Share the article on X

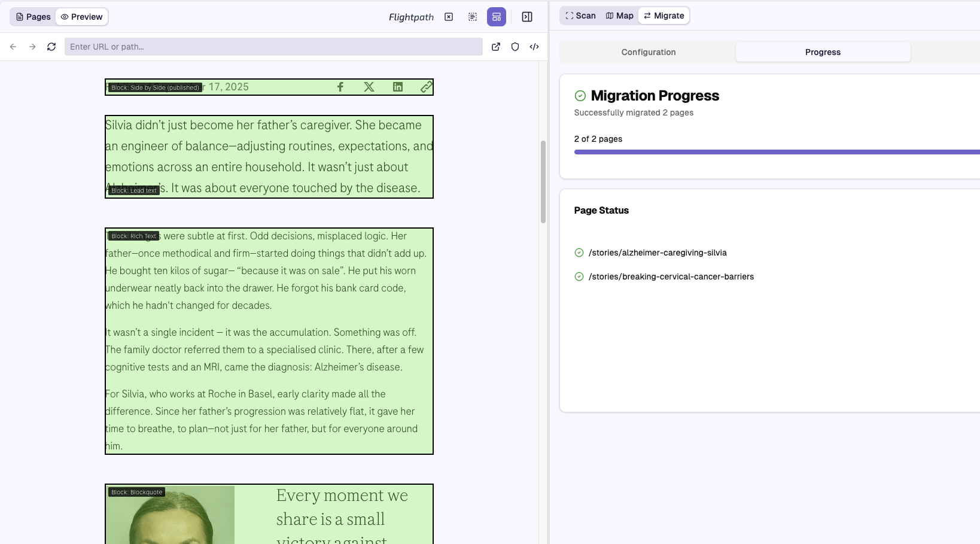(369, 87)
